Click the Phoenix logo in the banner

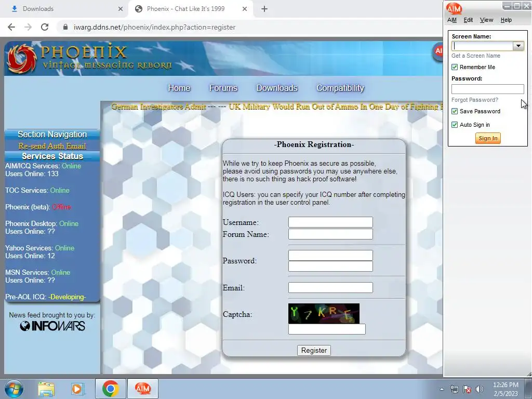pyautogui.click(x=22, y=59)
